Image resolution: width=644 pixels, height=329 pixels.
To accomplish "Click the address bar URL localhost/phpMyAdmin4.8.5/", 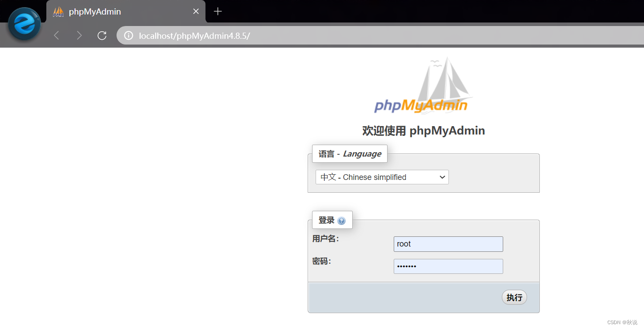I will point(195,36).
